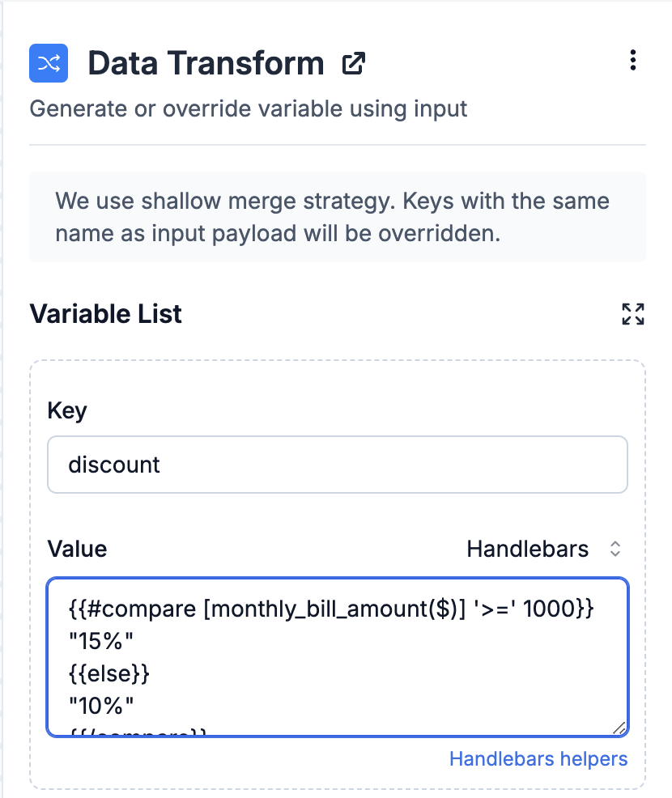Click the up-down chevron next to Handlebars
Screen dimensions: 672x798
[x=615, y=549]
